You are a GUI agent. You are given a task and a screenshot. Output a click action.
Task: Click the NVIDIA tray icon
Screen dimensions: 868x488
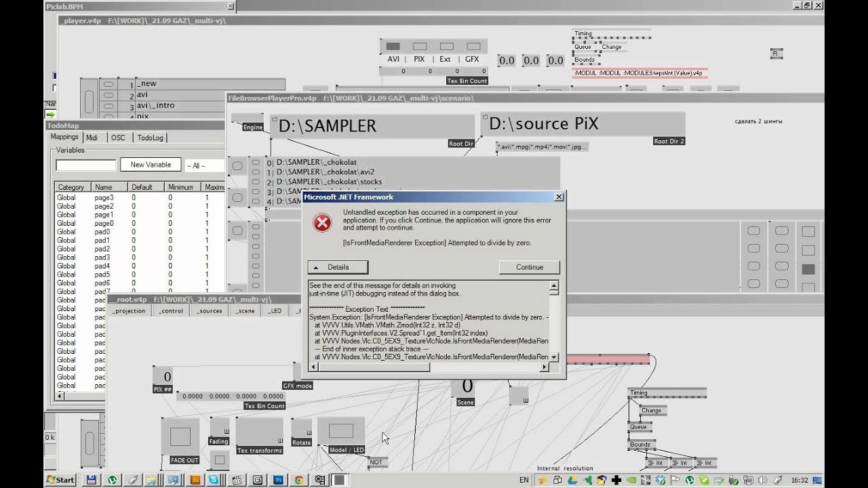pyautogui.click(x=631, y=480)
